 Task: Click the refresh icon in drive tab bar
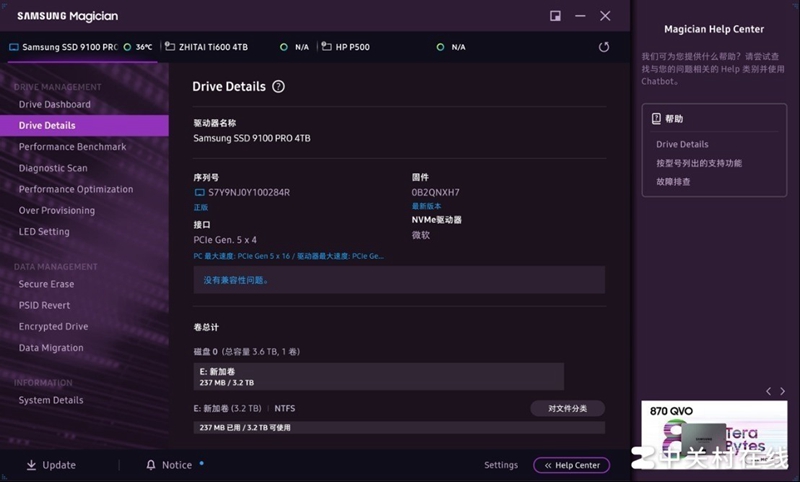coord(604,47)
